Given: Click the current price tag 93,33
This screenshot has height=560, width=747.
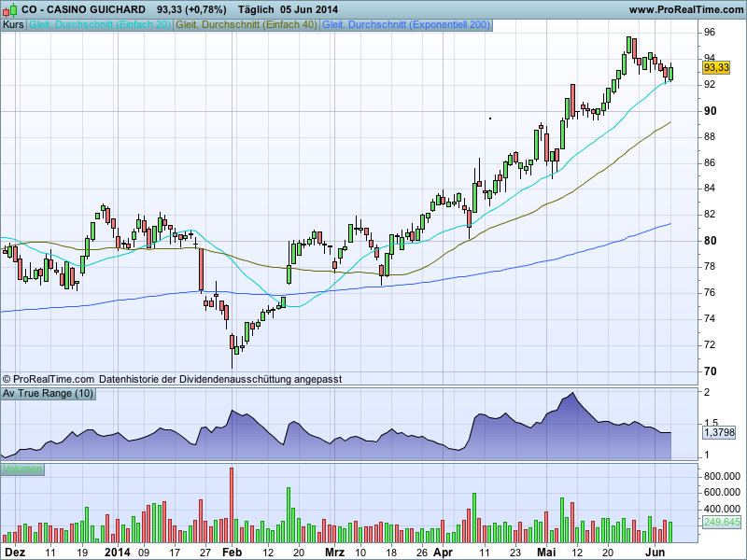Looking at the screenshot, I should click(716, 67).
